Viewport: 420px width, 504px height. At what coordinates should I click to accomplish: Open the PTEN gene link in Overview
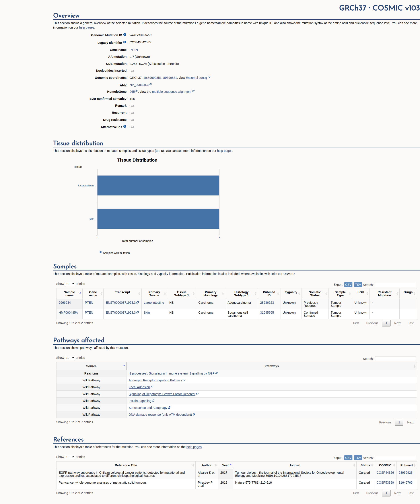pyautogui.click(x=134, y=50)
